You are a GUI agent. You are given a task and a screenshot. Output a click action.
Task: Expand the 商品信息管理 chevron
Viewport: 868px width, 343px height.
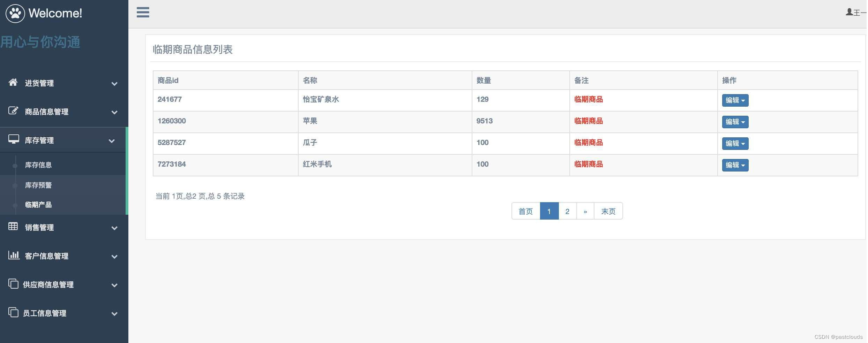[x=114, y=112]
